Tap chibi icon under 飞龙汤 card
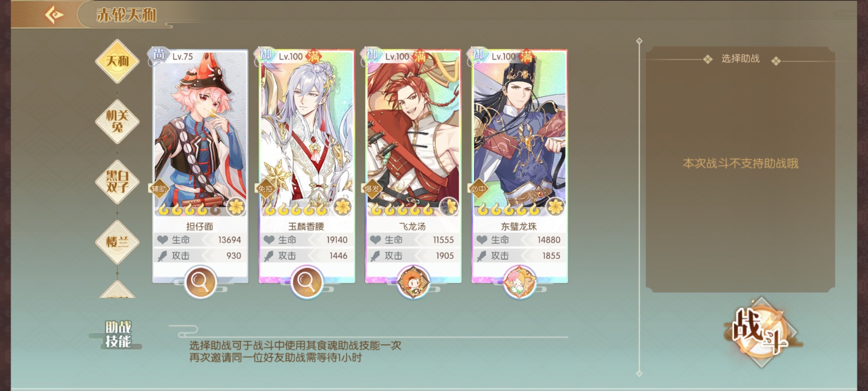The height and width of the screenshot is (391, 868). click(x=413, y=282)
